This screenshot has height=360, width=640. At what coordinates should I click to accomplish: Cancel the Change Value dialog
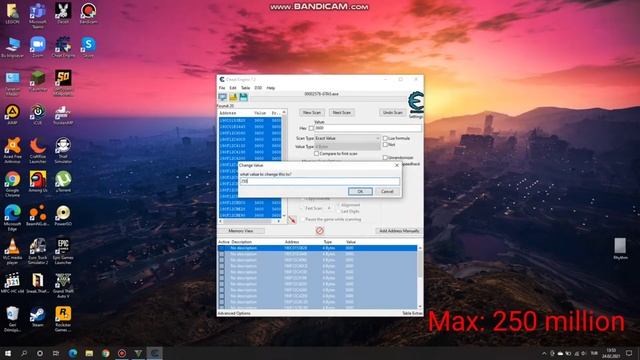click(x=387, y=191)
